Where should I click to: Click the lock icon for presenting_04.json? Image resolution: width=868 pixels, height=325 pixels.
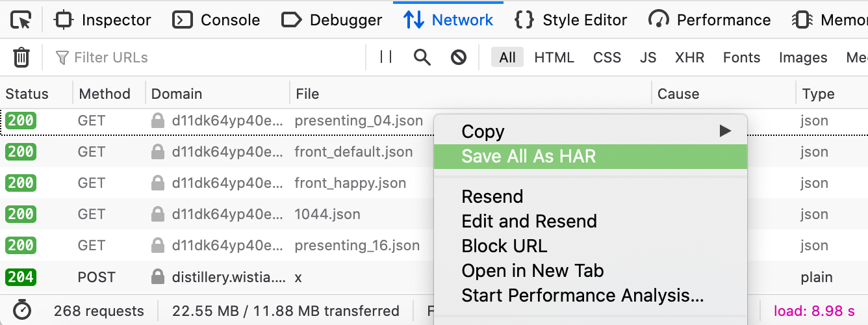[x=157, y=121]
